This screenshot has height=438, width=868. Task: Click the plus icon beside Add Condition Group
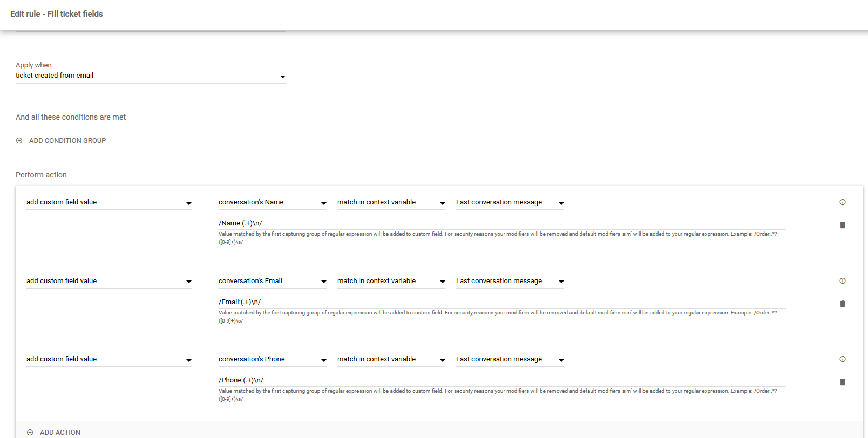pos(19,141)
